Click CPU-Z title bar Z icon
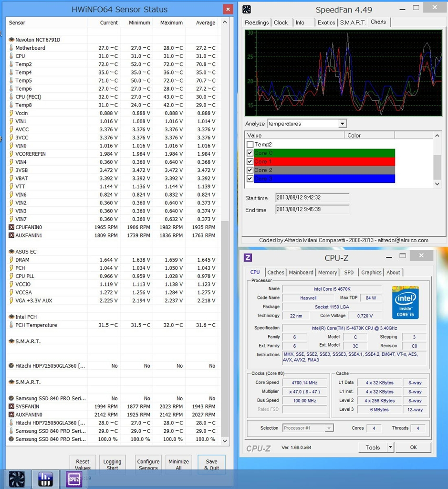This screenshot has height=489, width=448. [x=248, y=257]
